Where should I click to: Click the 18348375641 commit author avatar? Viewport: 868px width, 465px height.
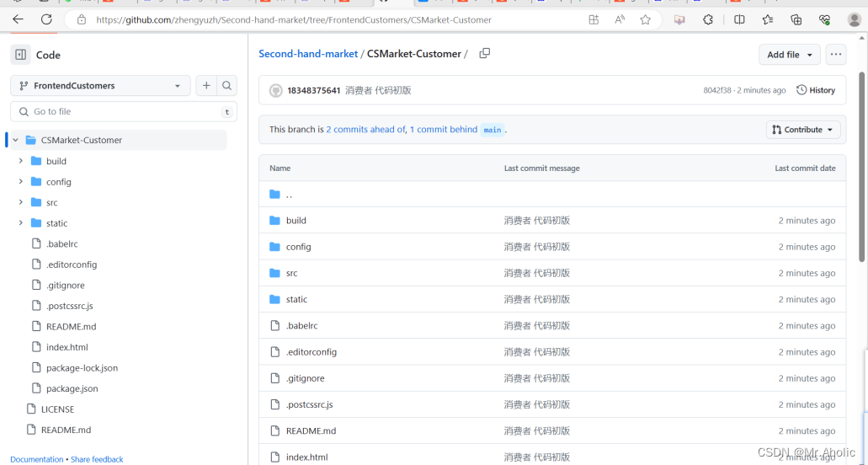point(275,90)
